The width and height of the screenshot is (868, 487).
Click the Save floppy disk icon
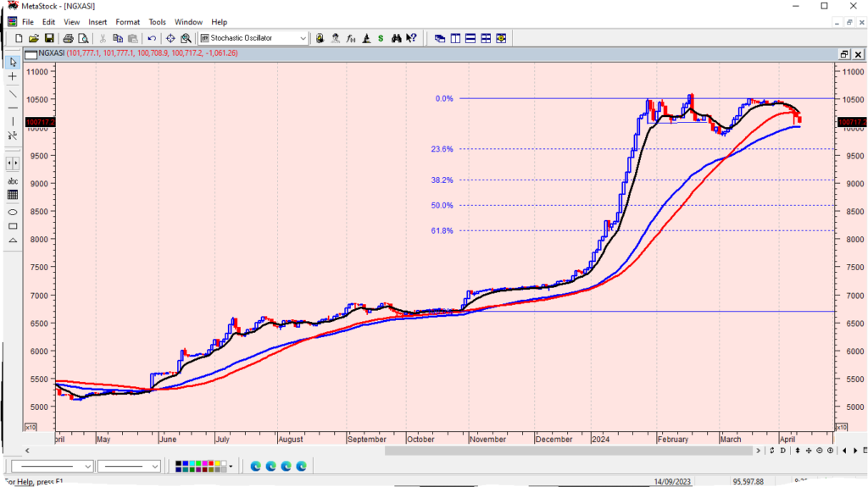point(49,38)
